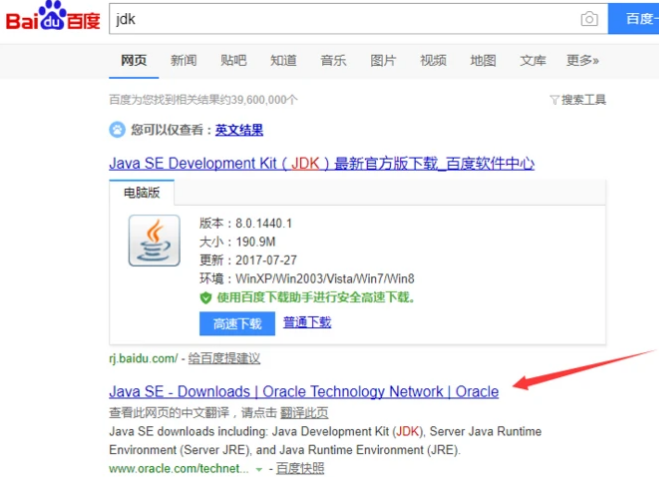Switch to the 贴吧 tab
Image resolution: width=659 pixels, height=477 pixels.
(234, 61)
